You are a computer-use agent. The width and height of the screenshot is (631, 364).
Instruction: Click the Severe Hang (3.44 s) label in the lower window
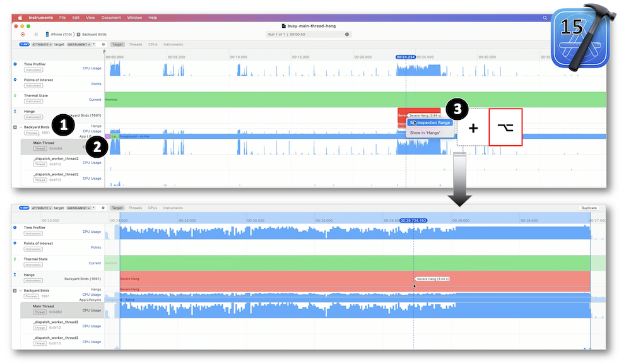[432, 279]
